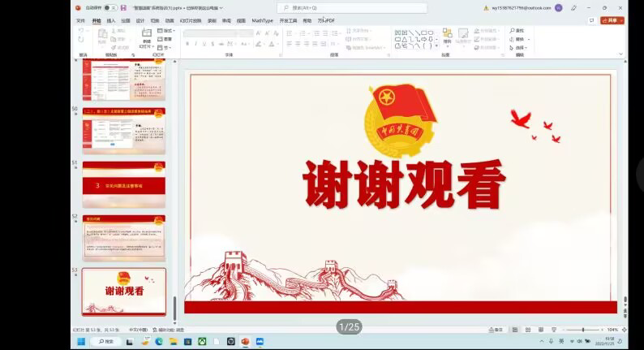The image size is (644, 350).
Task: Open the Convert to SmartArt dropdown
Action: (366, 48)
